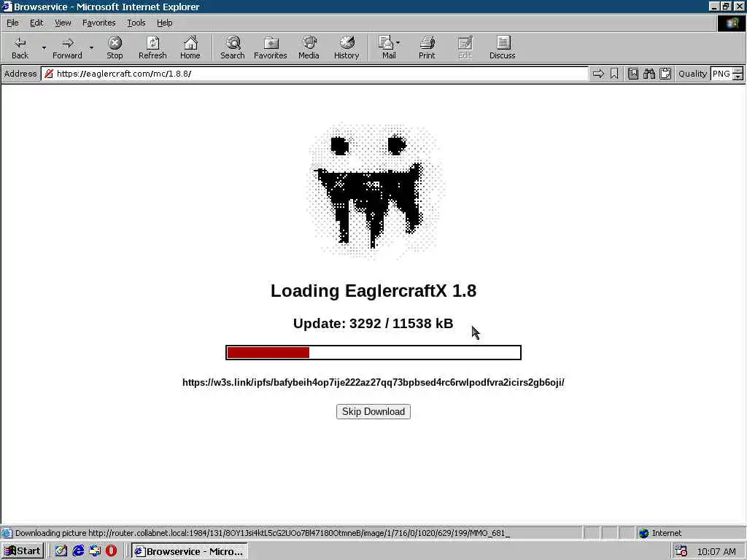747x560 pixels.
Task: Open the Search pane
Action: click(x=233, y=47)
